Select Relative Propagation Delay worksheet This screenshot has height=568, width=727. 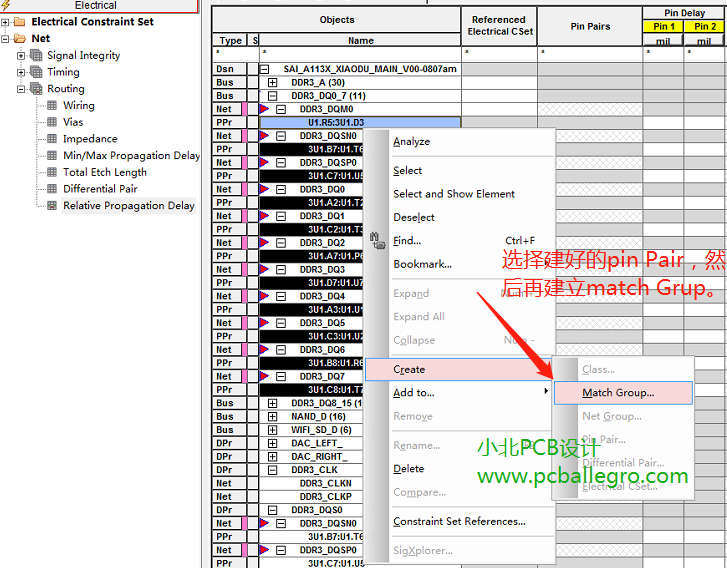tap(128, 205)
